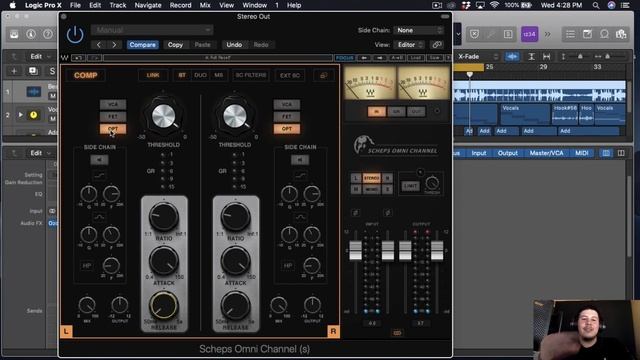Click the plugin link chain icon
Image resolution: width=640 pixels, height=360 pixels.
point(437,45)
